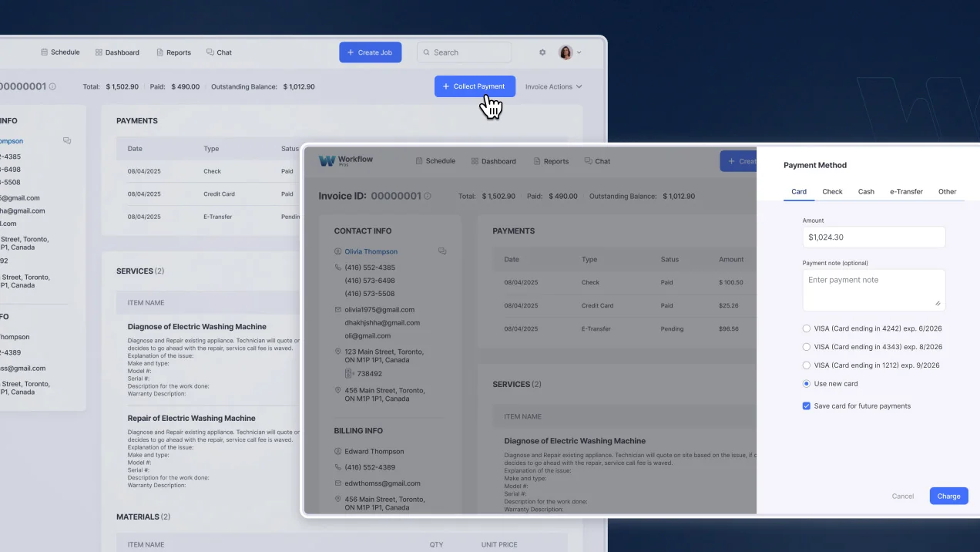Click the Edward Thompson billing name
The image size is (980, 552).
(x=374, y=452)
